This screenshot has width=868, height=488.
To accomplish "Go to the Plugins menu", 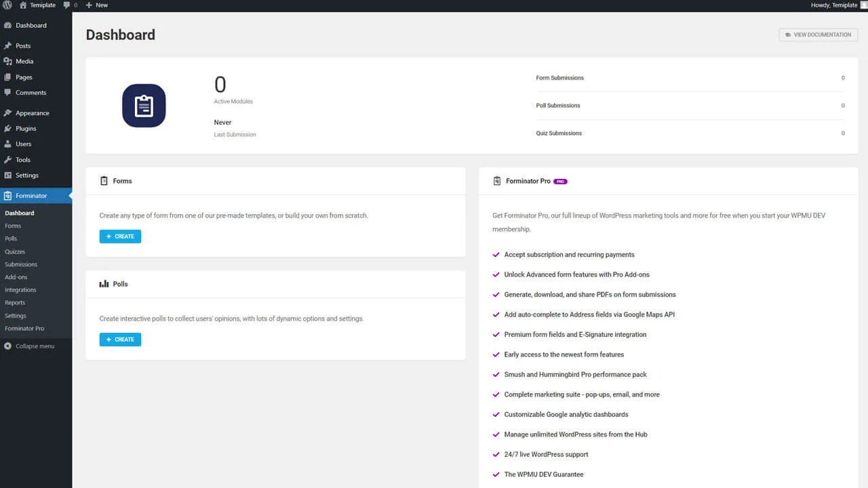I will click(36, 128).
